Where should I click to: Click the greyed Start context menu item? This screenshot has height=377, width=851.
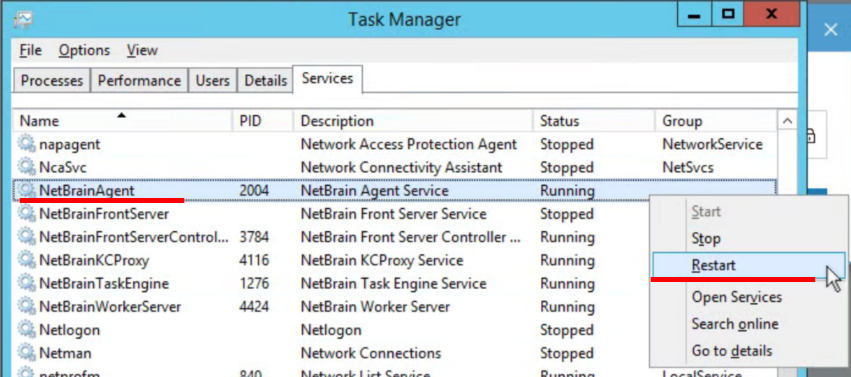click(706, 212)
